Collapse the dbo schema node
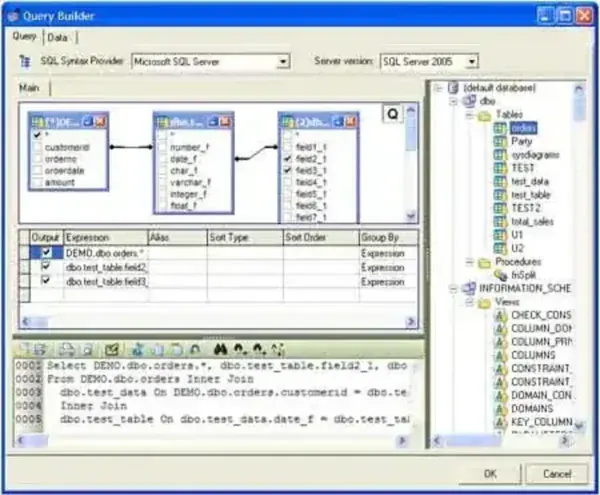 tap(453, 101)
